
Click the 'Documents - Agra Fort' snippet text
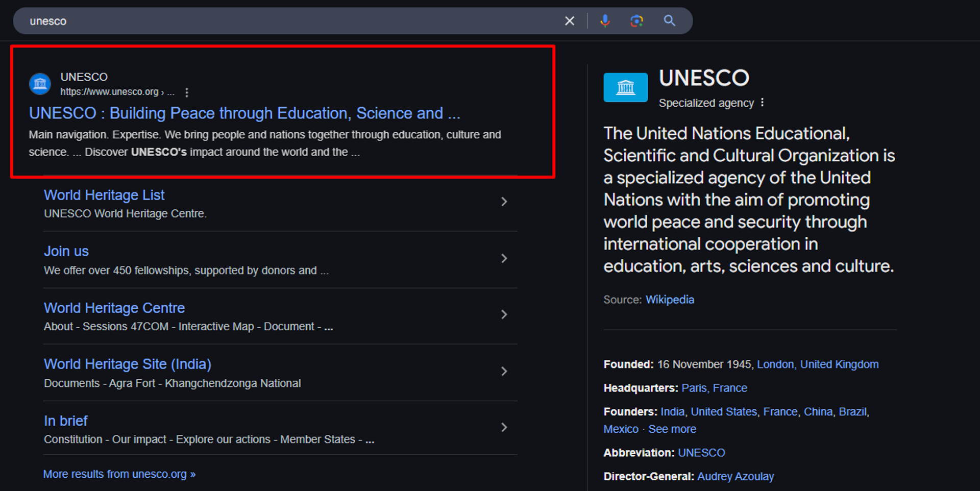(x=172, y=383)
